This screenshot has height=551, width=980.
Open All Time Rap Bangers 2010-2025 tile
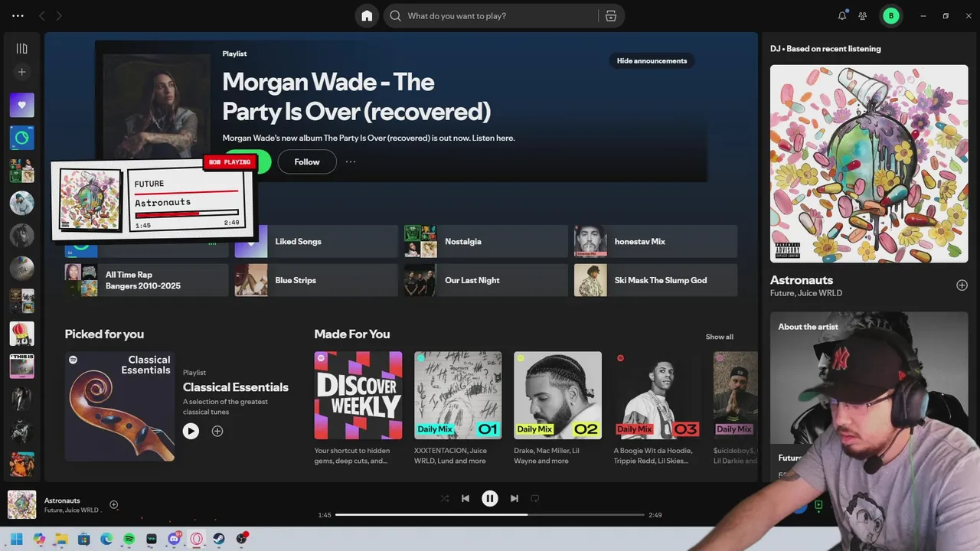click(x=146, y=280)
